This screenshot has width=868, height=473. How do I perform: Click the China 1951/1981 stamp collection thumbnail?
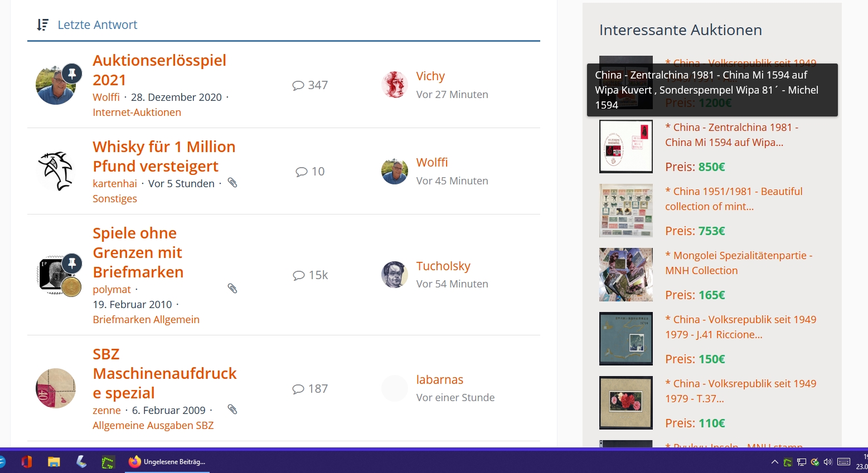(x=625, y=211)
